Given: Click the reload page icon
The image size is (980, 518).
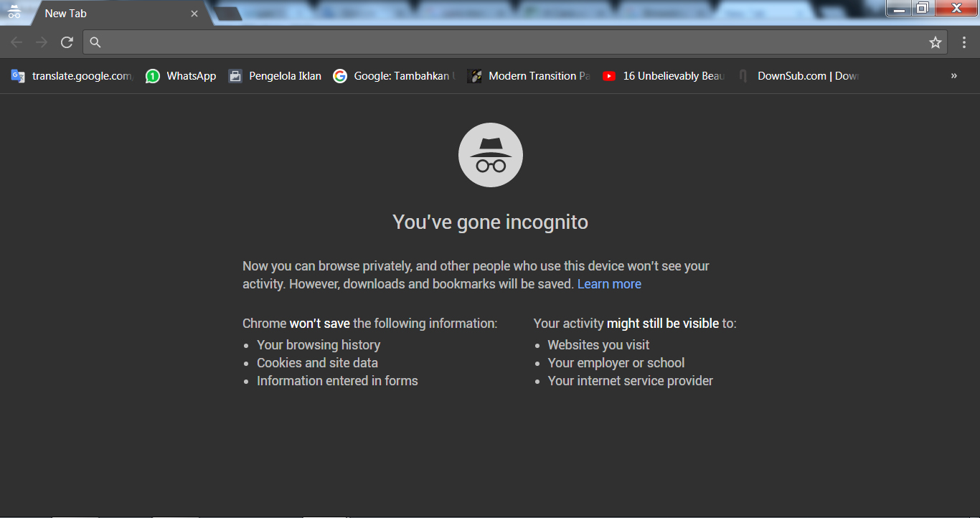Looking at the screenshot, I should click(67, 42).
